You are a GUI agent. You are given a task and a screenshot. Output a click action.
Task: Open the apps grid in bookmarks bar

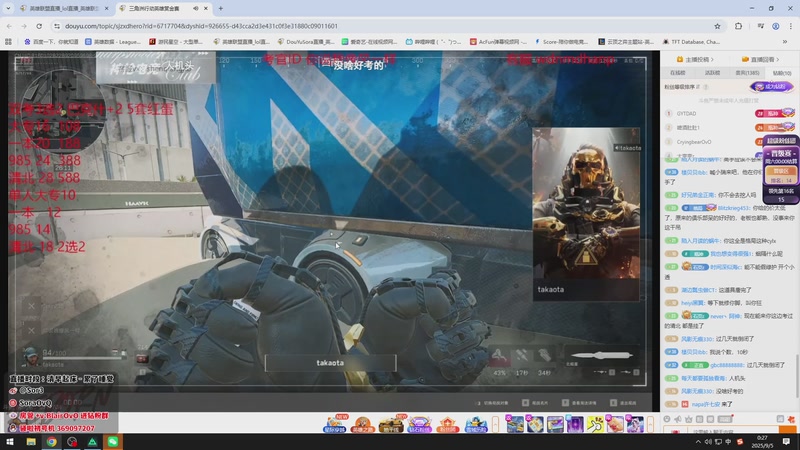click(8, 42)
